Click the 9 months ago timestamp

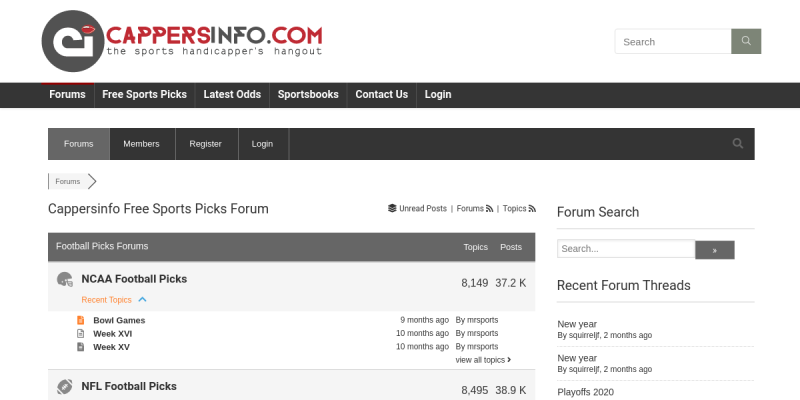[424, 320]
